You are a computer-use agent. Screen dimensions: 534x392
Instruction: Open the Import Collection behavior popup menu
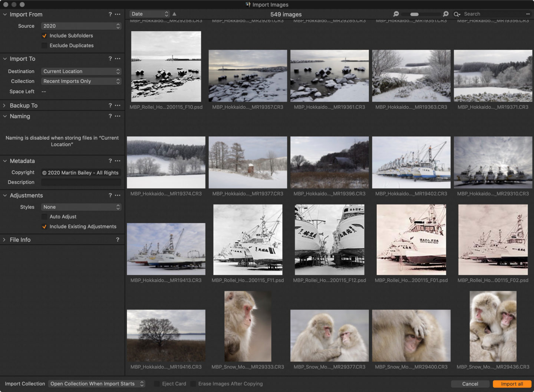click(96, 384)
